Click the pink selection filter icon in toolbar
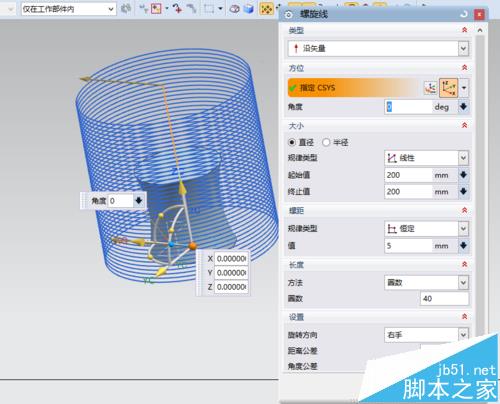 pos(156,9)
